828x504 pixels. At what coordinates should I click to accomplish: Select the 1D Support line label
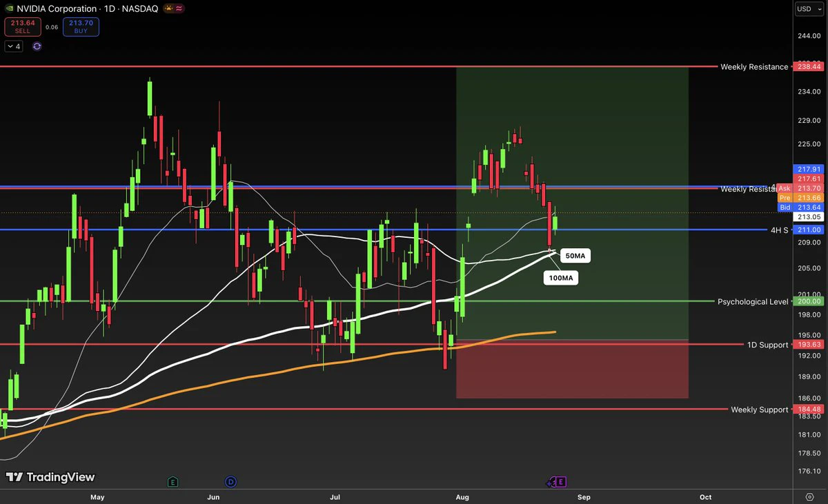point(767,345)
